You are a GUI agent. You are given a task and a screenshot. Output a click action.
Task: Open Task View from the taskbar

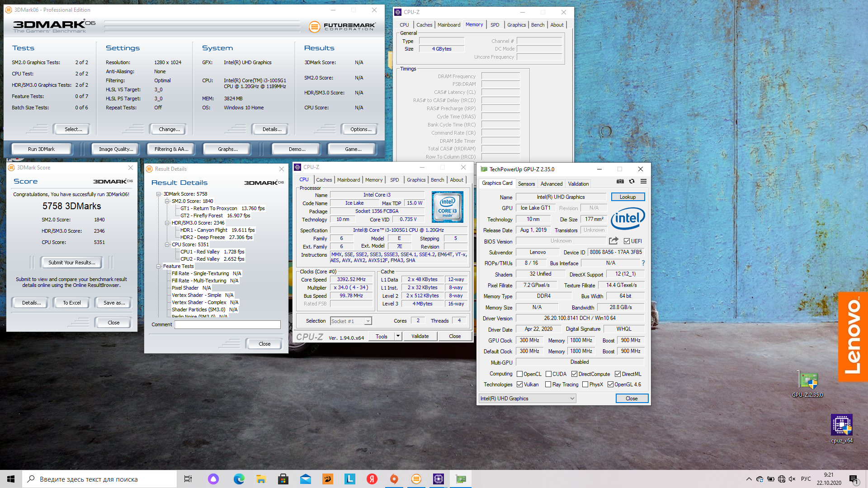click(x=188, y=479)
